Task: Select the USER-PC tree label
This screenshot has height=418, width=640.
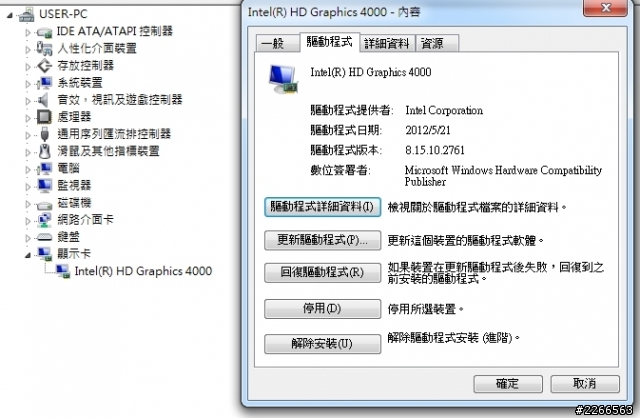Action: [x=63, y=14]
